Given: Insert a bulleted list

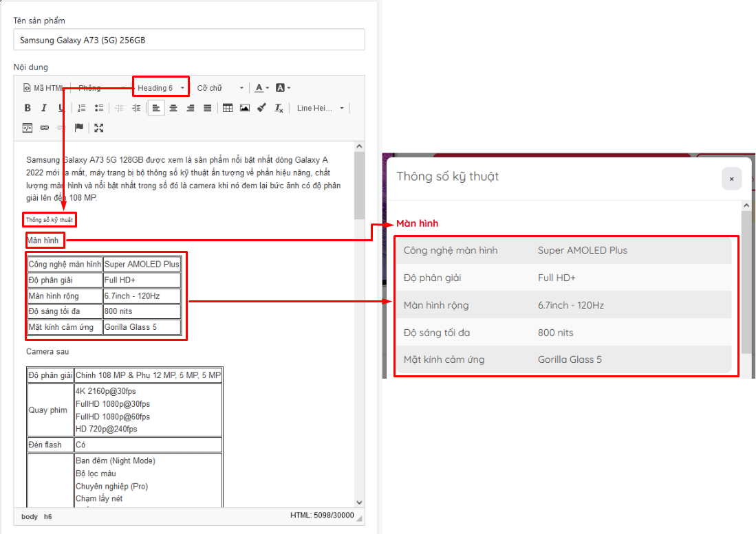Looking at the screenshot, I should [x=99, y=108].
